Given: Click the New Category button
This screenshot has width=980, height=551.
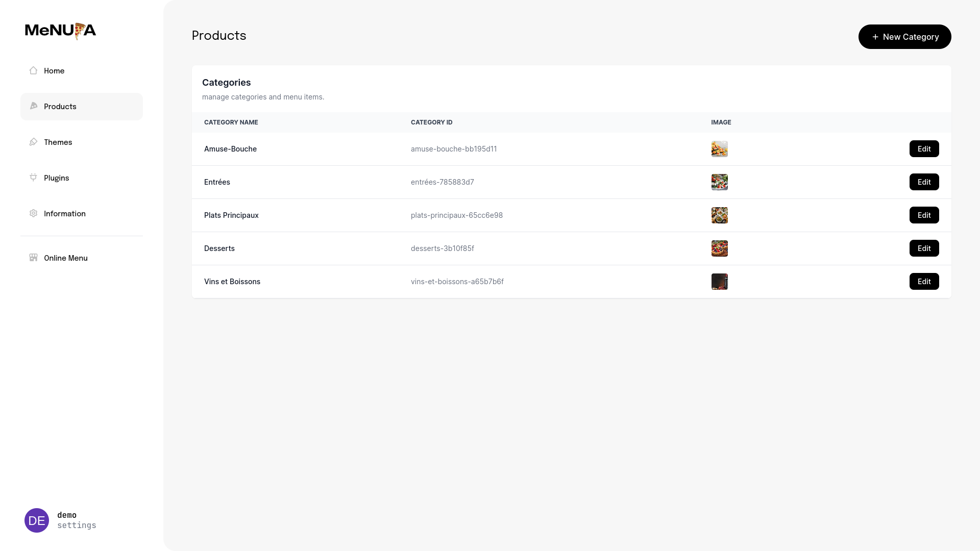Looking at the screenshot, I should pos(904,37).
